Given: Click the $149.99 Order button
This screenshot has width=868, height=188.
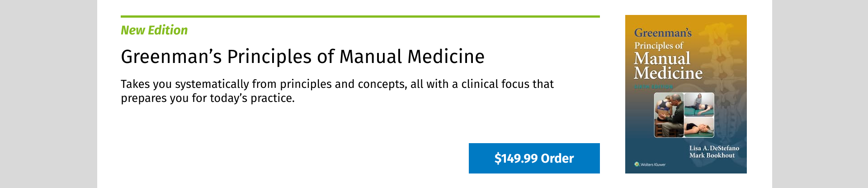Looking at the screenshot, I should click(x=534, y=158).
